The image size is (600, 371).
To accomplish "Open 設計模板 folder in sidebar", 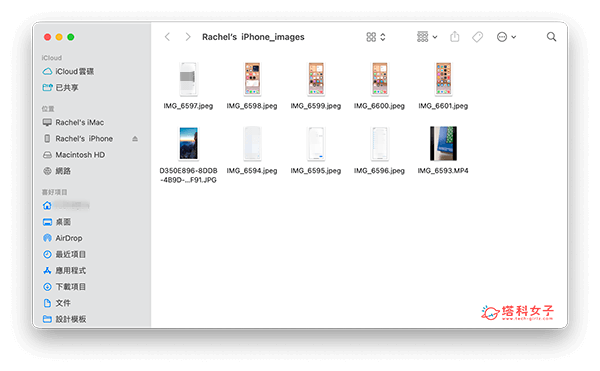I will 64,319.
